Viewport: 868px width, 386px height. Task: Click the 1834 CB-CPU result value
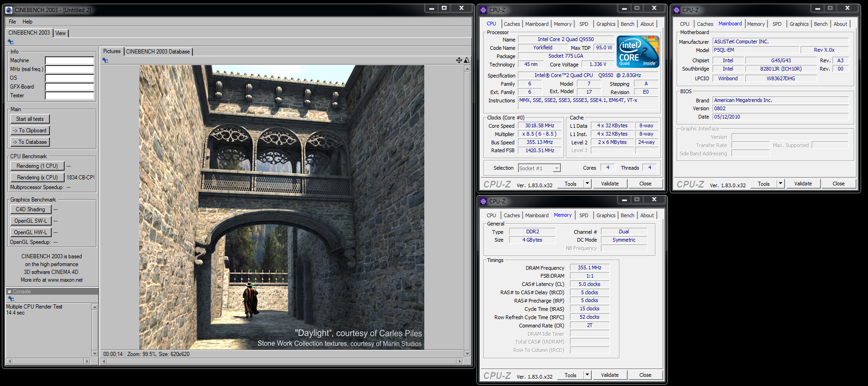[80, 178]
